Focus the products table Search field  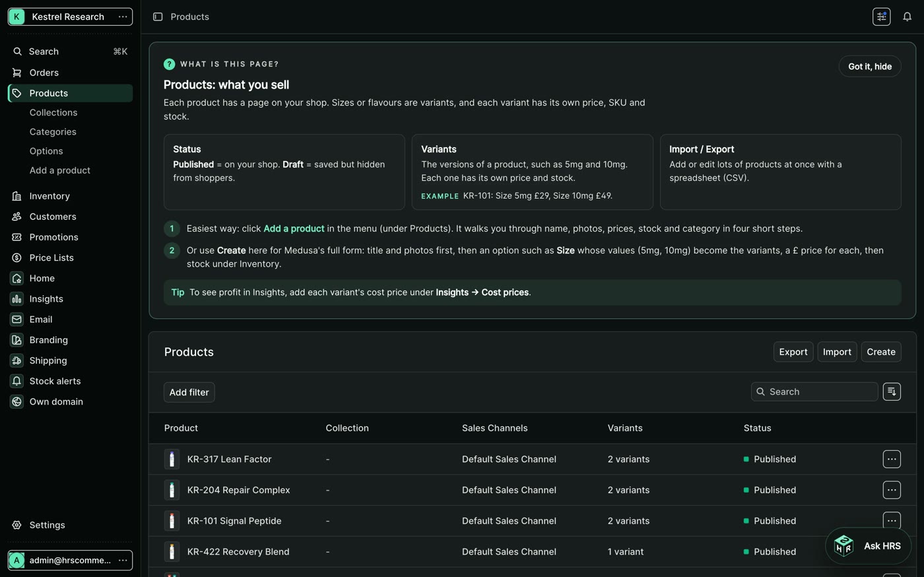(x=814, y=391)
